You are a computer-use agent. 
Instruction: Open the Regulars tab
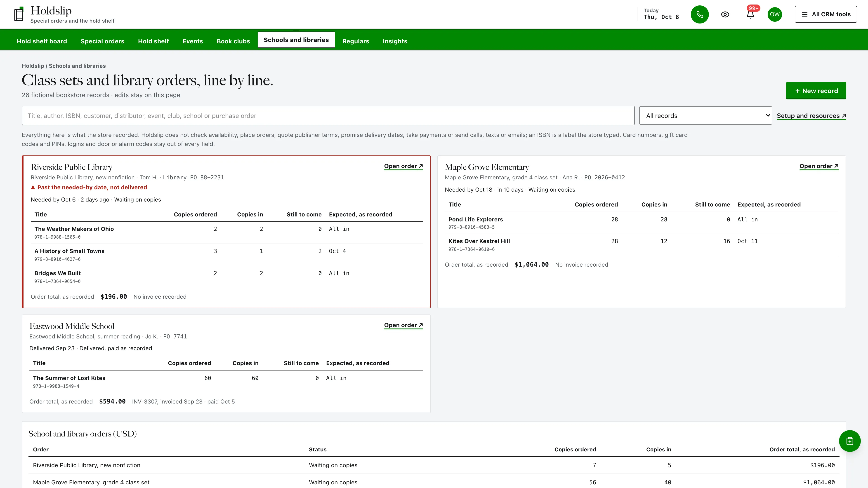tap(356, 41)
